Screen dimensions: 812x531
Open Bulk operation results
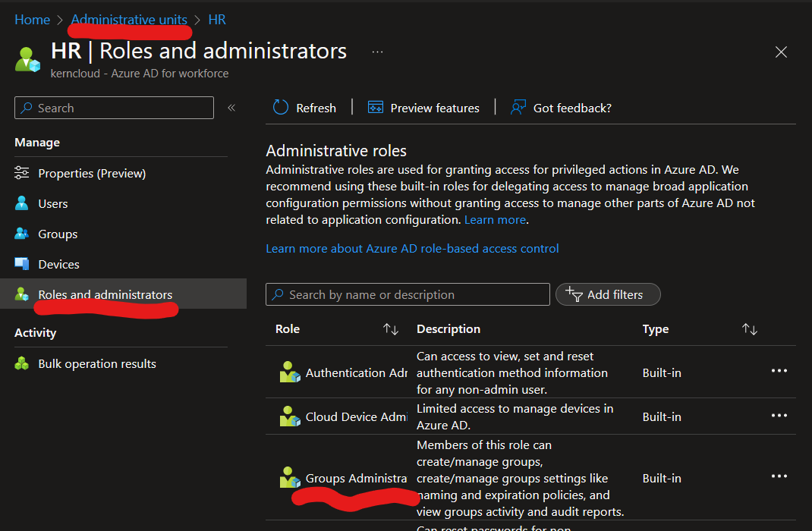tap(97, 364)
